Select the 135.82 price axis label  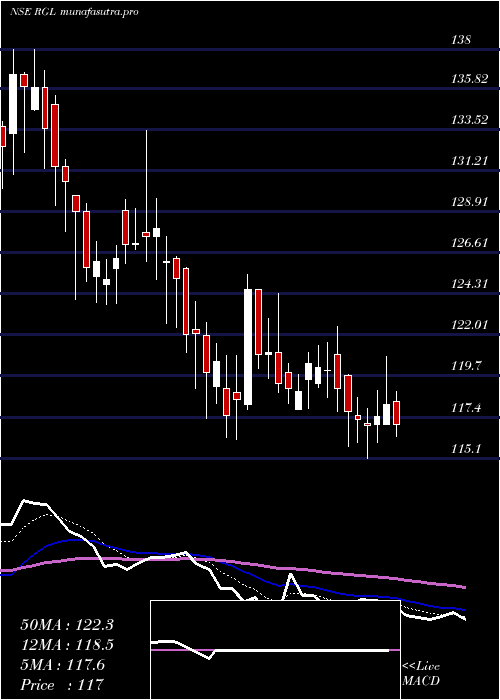click(470, 79)
